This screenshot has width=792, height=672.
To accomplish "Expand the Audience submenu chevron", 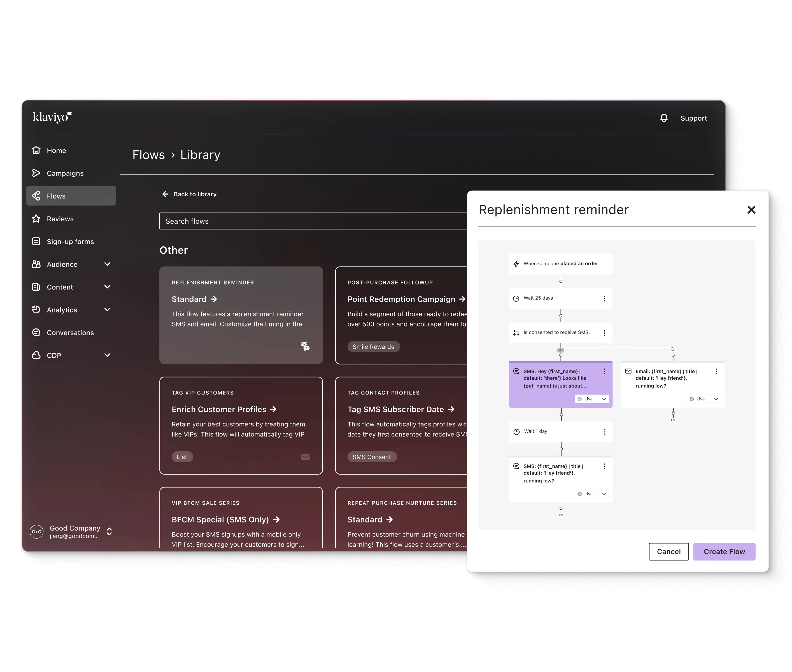I will point(108,264).
